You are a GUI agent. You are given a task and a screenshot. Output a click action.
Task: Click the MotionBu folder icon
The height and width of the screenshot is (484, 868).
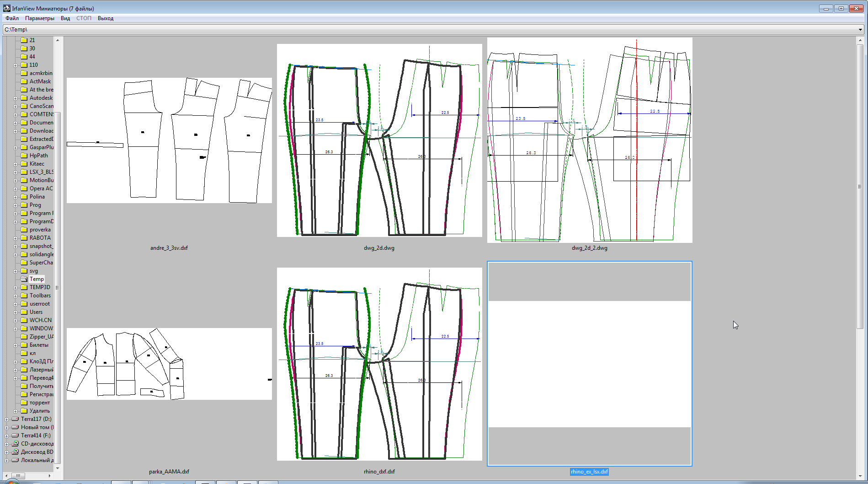tap(24, 180)
